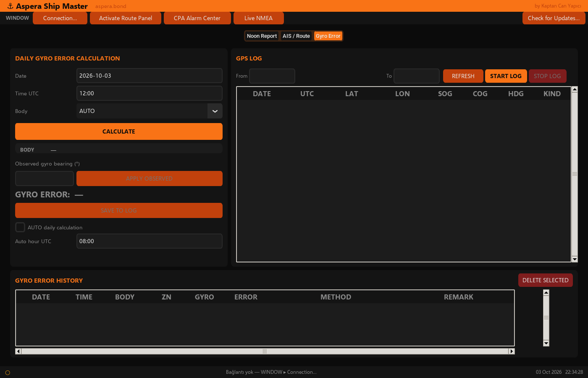Click the LAT column header in GPS log
This screenshot has width=588, height=378.
(352, 94)
